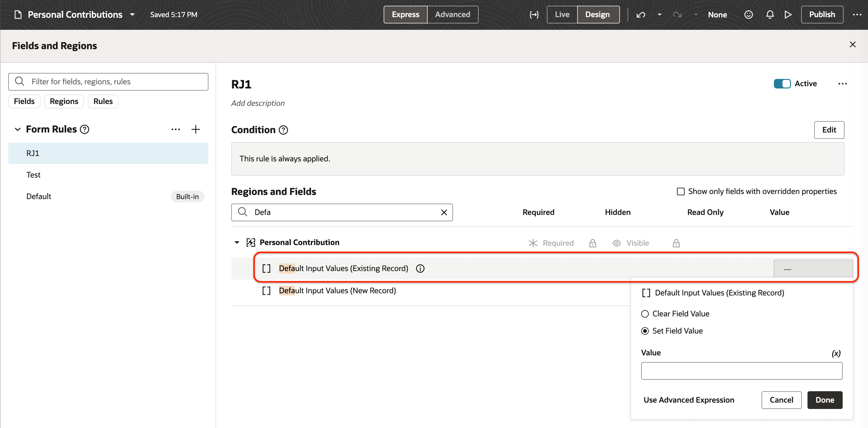Click the Existing Record value dash cell
The height and width of the screenshot is (428, 868).
813,269
